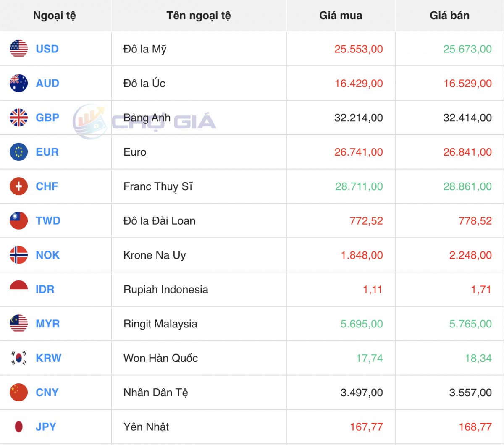
Task: Click the Swiss flag icon
Action: click(x=18, y=186)
